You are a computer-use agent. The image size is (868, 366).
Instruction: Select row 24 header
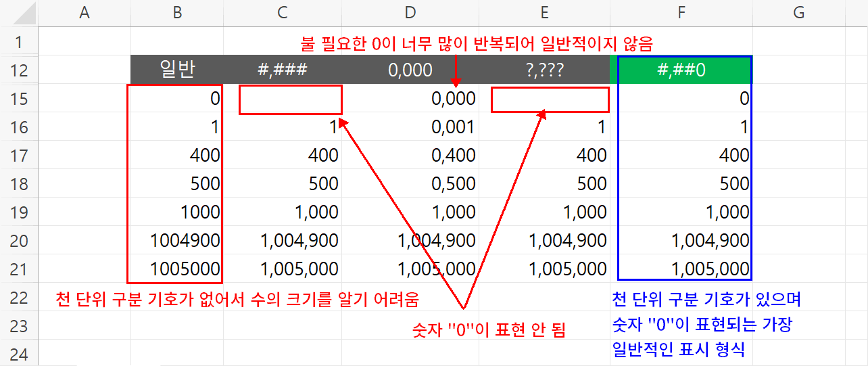pyautogui.click(x=19, y=352)
